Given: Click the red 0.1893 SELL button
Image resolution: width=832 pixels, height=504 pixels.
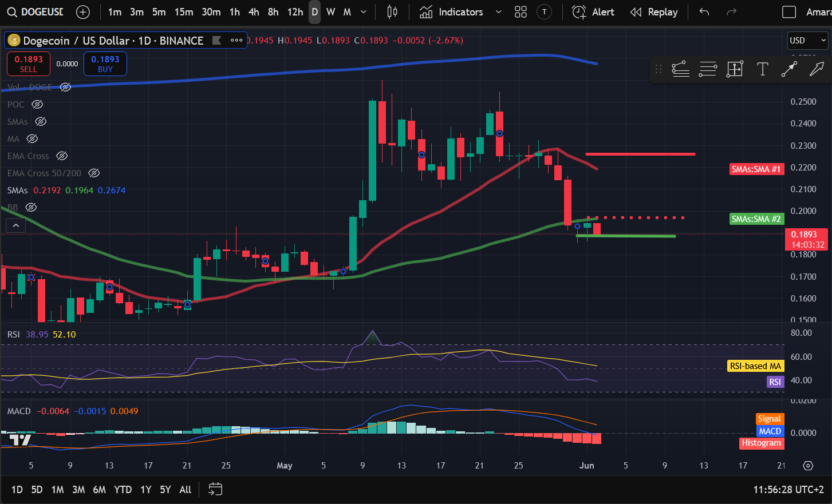Looking at the screenshot, I should (x=29, y=64).
